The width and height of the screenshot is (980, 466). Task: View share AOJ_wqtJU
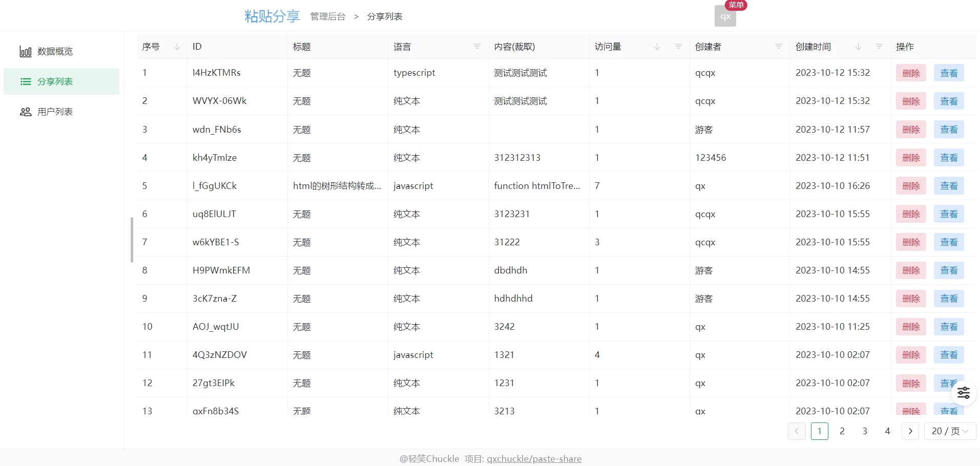tap(949, 327)
